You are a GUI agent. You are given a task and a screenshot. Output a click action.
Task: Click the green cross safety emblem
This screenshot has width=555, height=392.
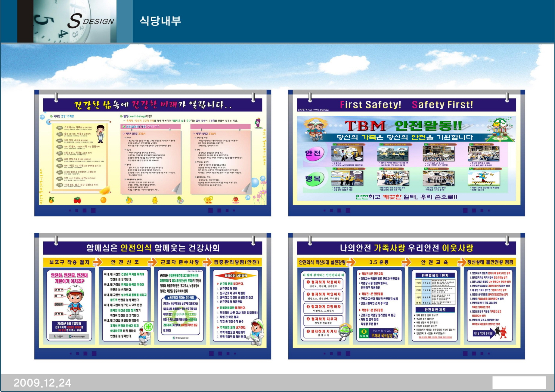[148, 326]
